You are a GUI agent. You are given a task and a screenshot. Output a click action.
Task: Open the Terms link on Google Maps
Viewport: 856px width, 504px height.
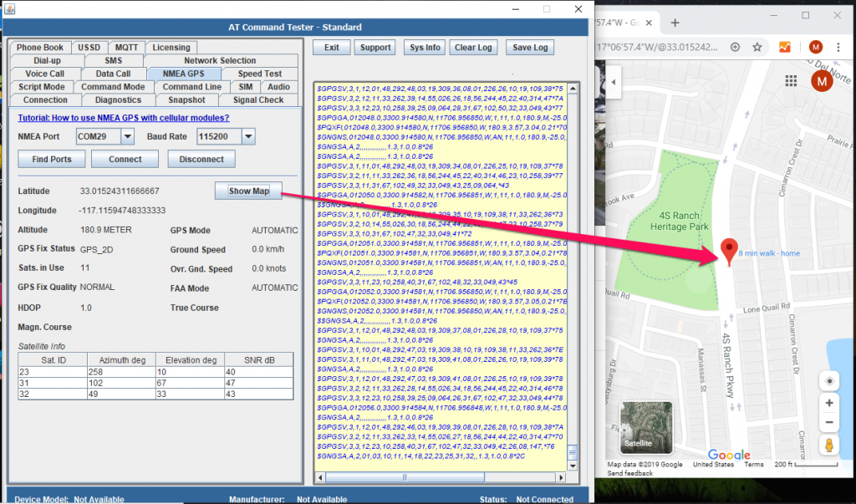click(754, 464)
